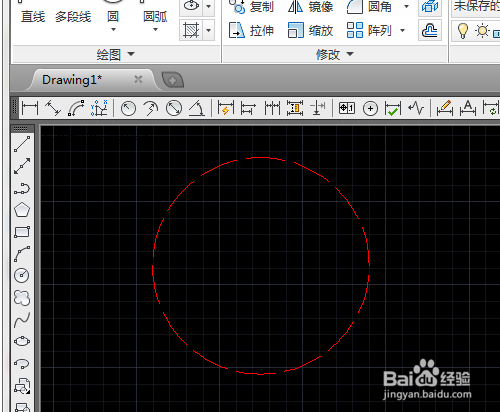Image resolution: width=500 pixels, height=412 pixels.
Task: Select Diameter dimension tool
Action: pos(174,108)
